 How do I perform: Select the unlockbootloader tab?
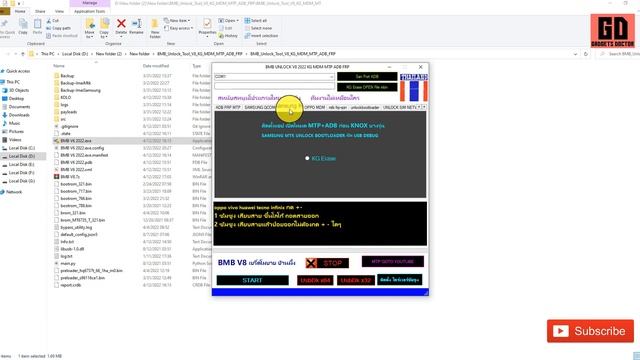click(365, 107)
